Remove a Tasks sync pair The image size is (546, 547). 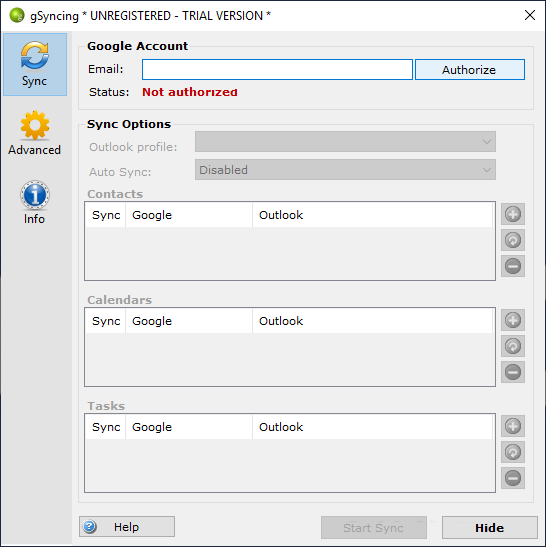(x=513, y=478)
